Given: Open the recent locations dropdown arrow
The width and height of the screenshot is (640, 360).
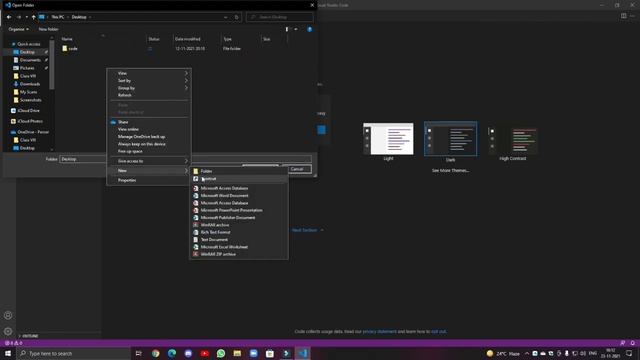Looking at the screenshot, I should pyautogui.click(x=27, y=17).
